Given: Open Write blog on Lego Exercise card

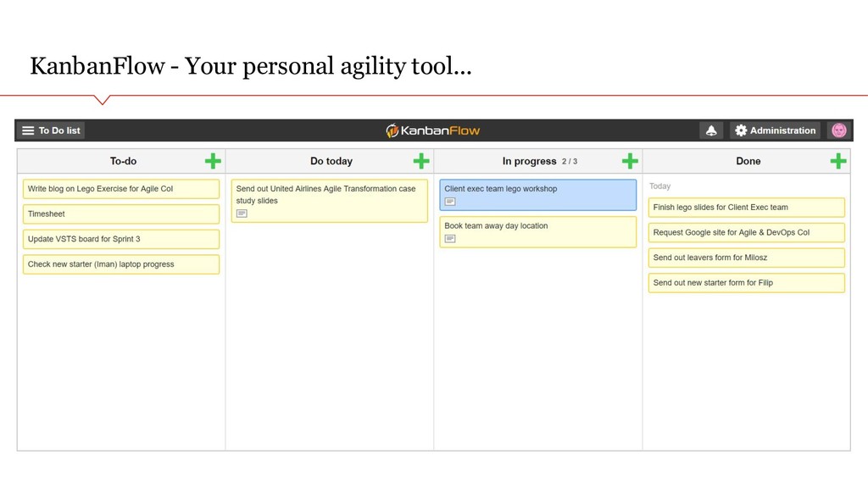Looking at the screenshot, I should 121,189.
